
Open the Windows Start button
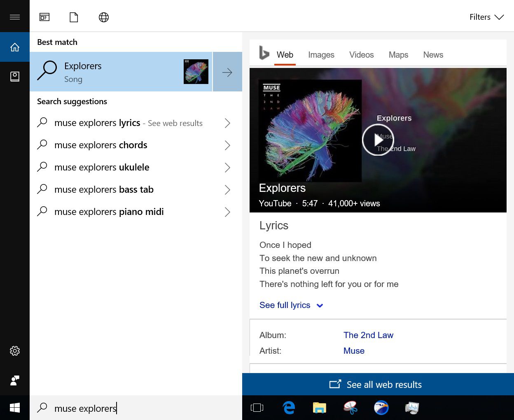15,408
